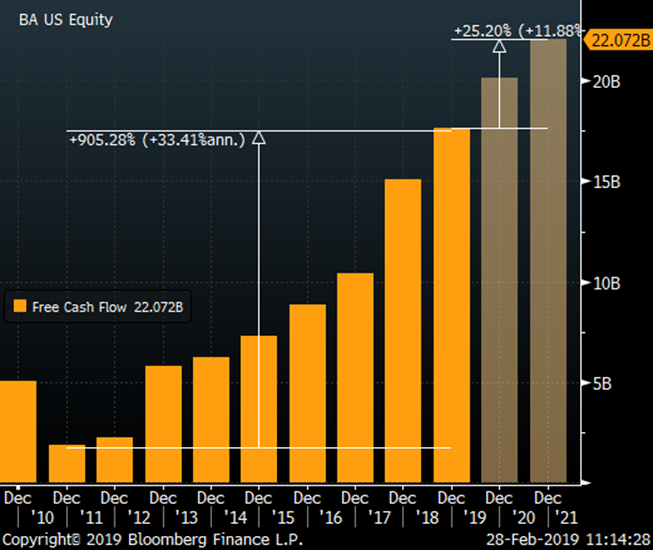Click the shortest orange bar in the chart
Screen dimensions: 653x550
point(66,463)
